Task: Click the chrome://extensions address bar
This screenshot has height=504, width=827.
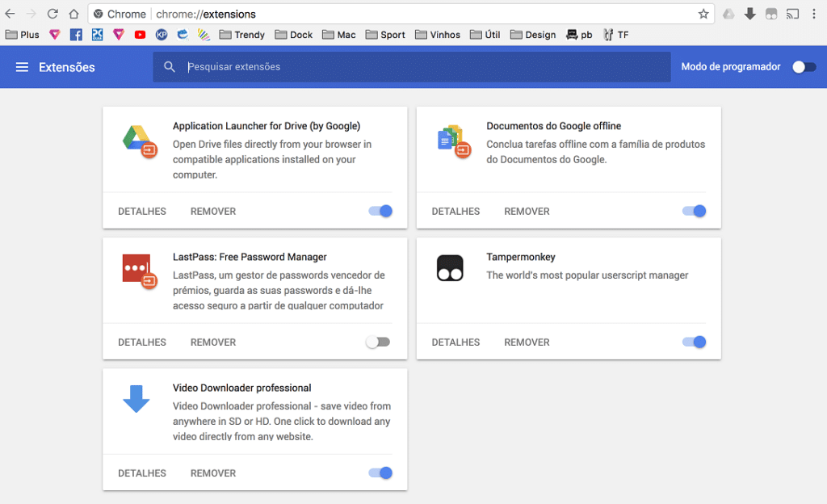Action: pyautogui.click(x=401, y=15)
